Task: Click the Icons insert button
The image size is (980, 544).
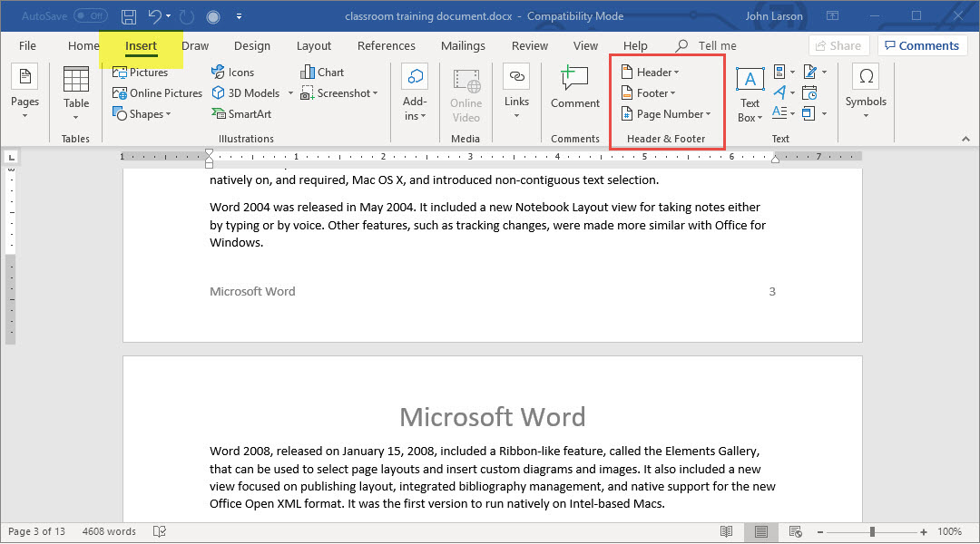Action: [233, 73]
